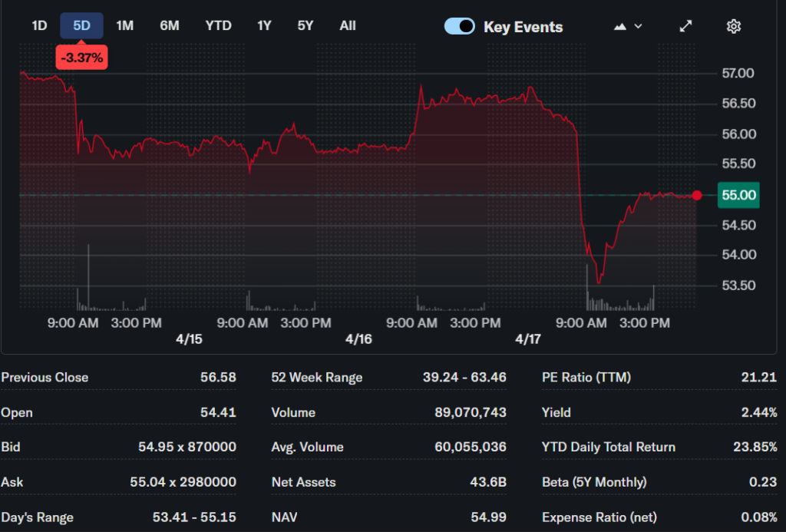
Task: Click the Previous Close label
Action: [x=45, y=377]
